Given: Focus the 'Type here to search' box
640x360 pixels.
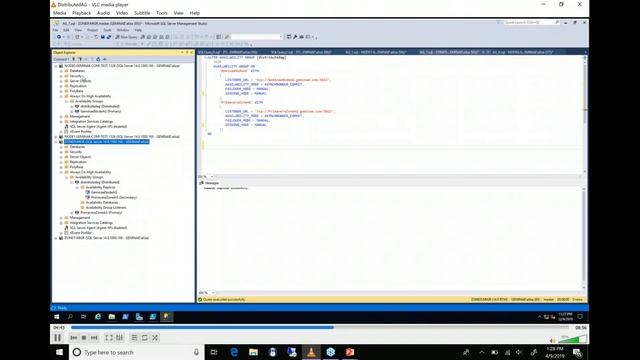Looking at the screenshot, I should 137,352.
